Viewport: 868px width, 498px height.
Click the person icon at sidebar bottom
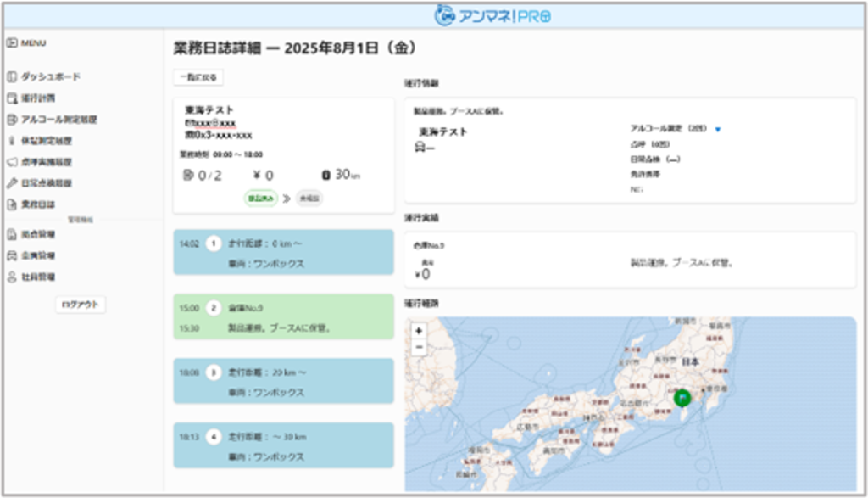click(12, 277)
